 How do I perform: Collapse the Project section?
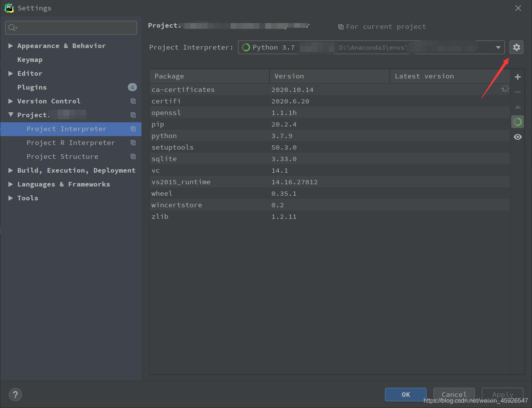pyautogui.click(x=11, y=115)
